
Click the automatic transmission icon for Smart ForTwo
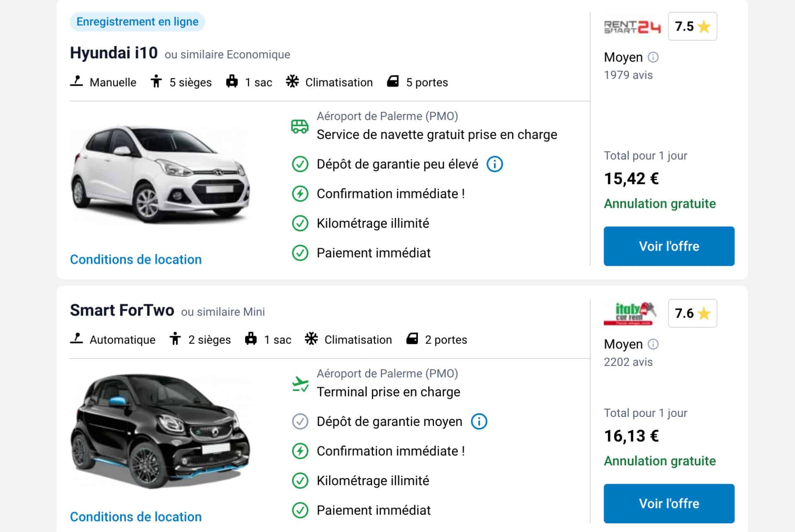click(77, 339)
